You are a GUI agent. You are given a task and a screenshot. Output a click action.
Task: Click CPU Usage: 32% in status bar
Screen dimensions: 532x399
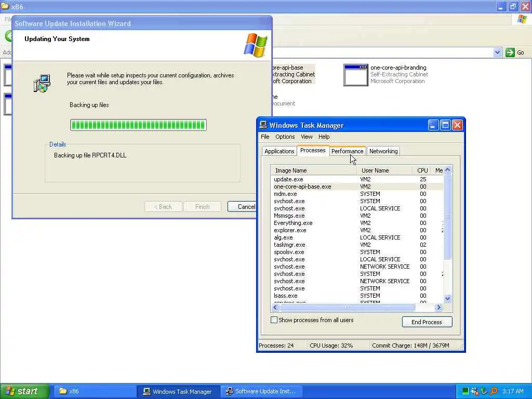(331, 345)
